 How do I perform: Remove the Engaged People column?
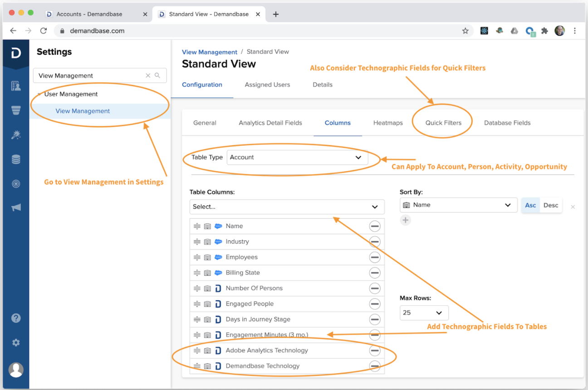375,304
